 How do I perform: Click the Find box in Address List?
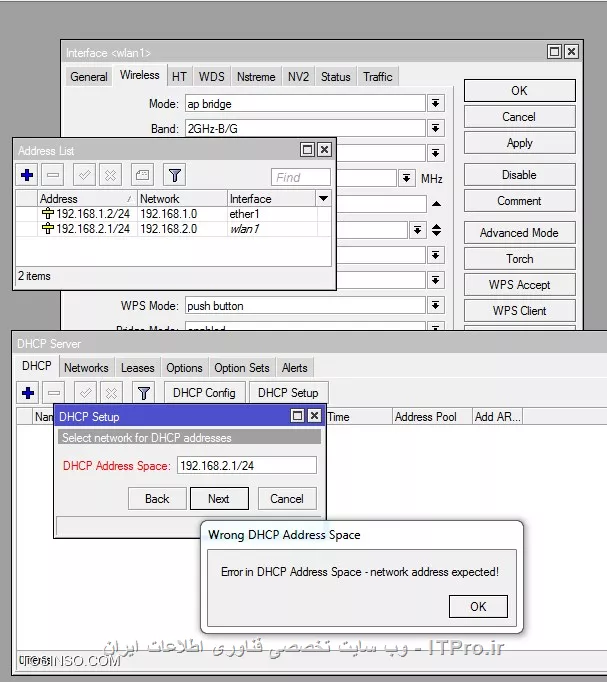(300, 177)
